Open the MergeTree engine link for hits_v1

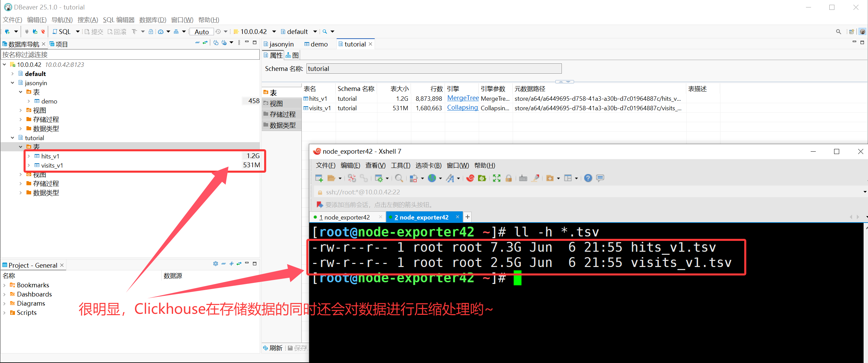[463, 98]
